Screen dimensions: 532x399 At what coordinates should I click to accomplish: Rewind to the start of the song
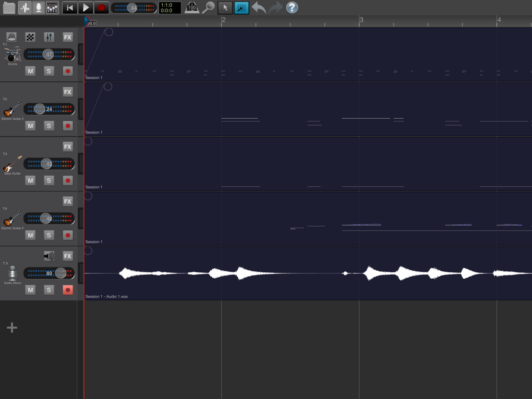coord(70,8)
